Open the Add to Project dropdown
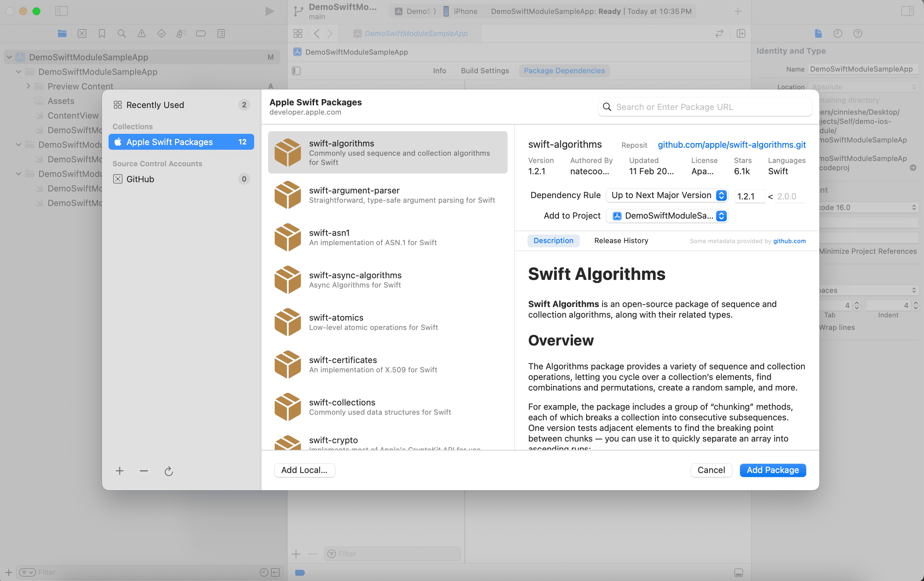The image size is (924, 581). 667,216
